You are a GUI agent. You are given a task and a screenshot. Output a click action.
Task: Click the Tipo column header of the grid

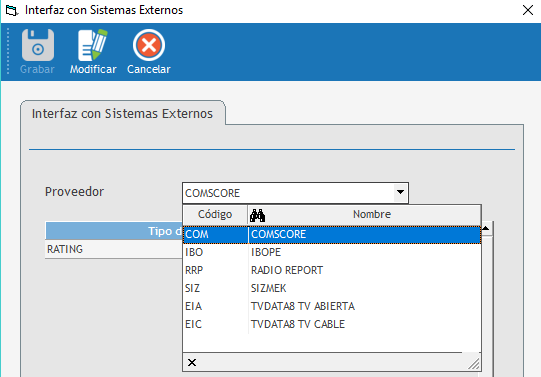tap(114, 231)
